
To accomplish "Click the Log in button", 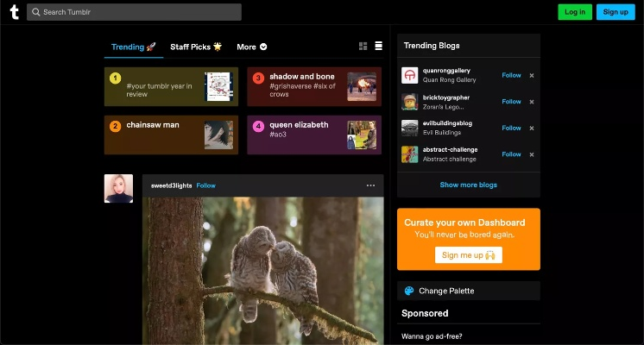I will pos(574,12).
